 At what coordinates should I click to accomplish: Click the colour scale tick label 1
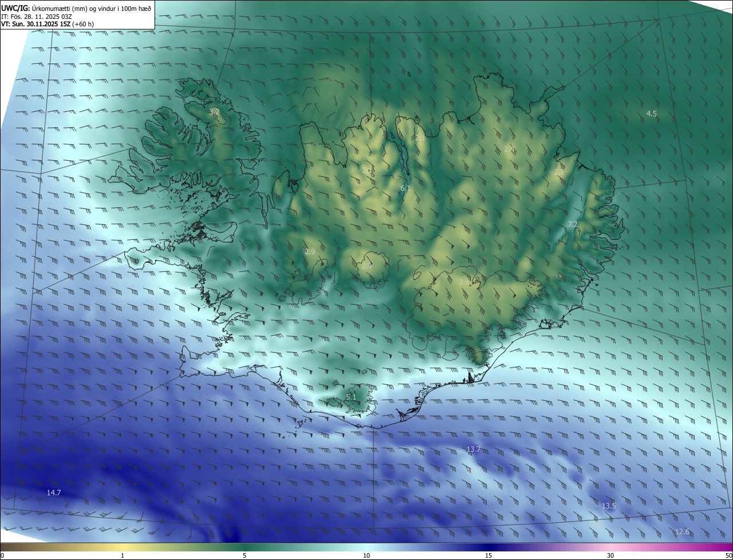coord(123,555)
